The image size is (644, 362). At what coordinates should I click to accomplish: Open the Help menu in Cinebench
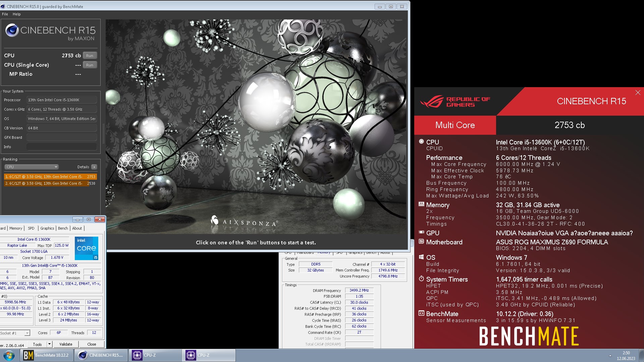point(17,14)
